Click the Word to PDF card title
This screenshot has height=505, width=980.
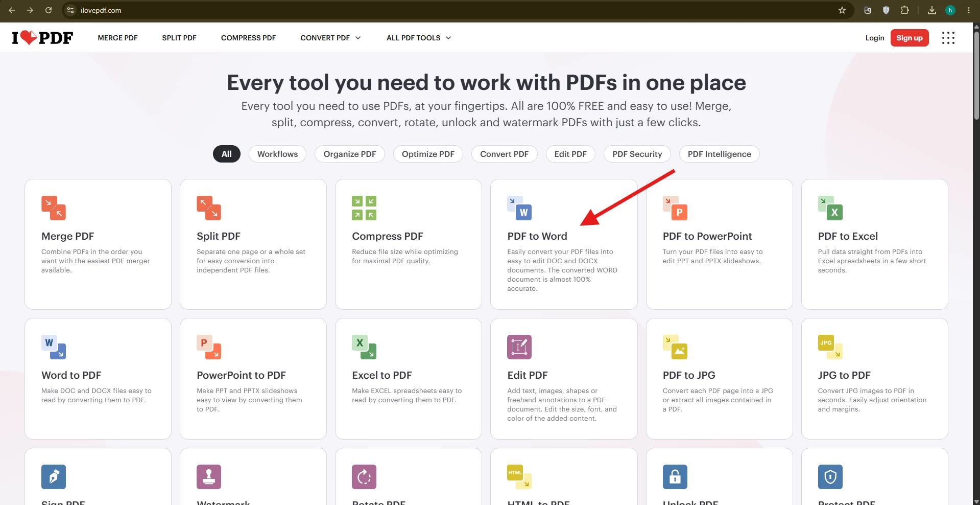tap(71, 375)
